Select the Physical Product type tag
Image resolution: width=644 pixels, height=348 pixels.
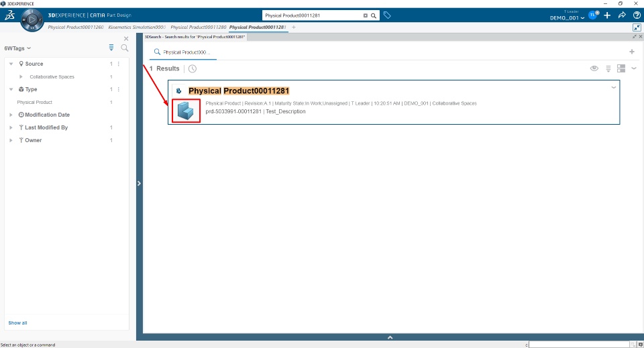[34, 102]
